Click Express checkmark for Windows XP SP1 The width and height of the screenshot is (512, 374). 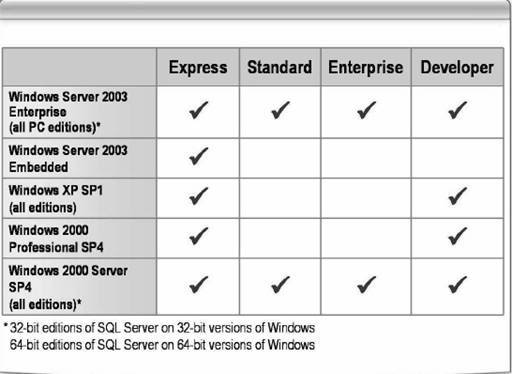tap(198, 196)
